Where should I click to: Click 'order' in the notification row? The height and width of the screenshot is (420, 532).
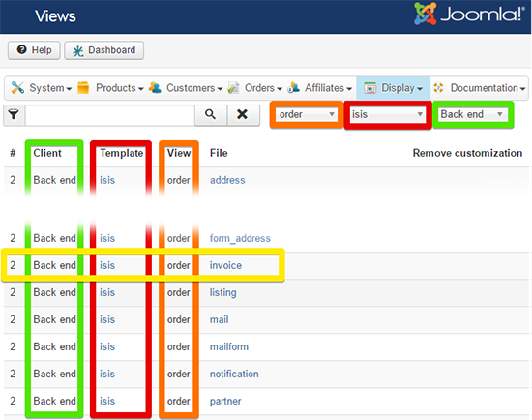(x=179, y=374)
